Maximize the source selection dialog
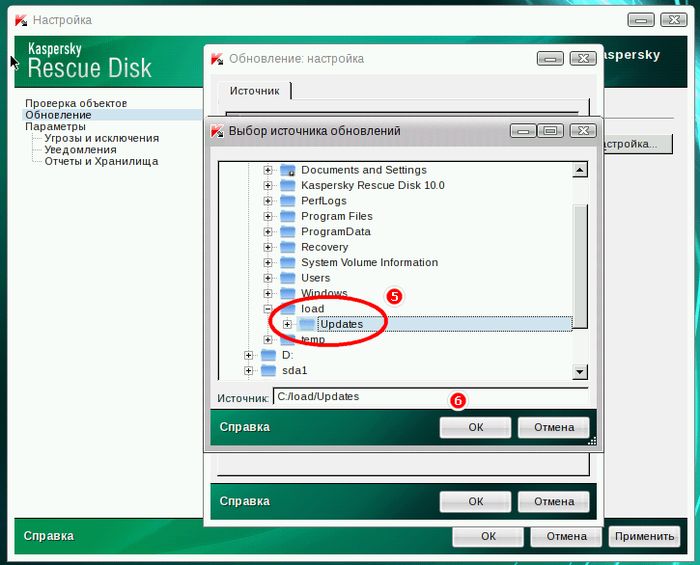 click(550, 131)
